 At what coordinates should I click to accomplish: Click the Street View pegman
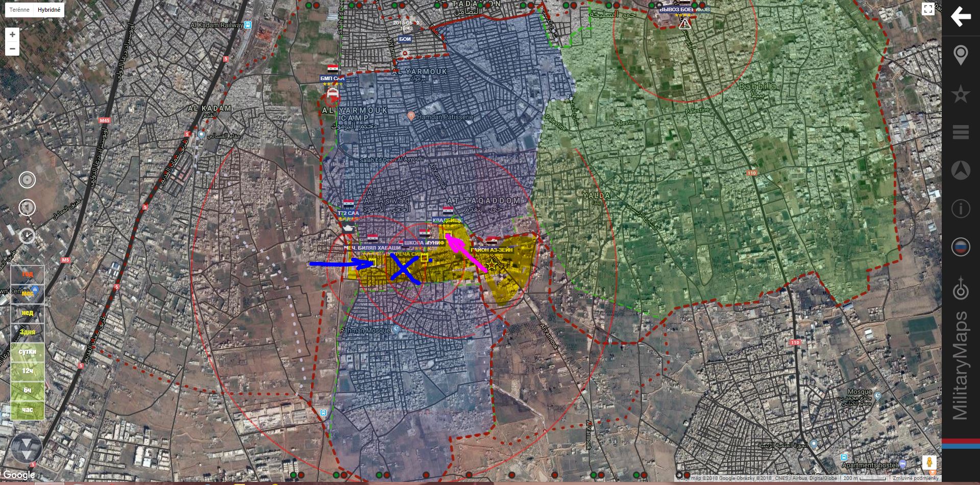[929, 463]
